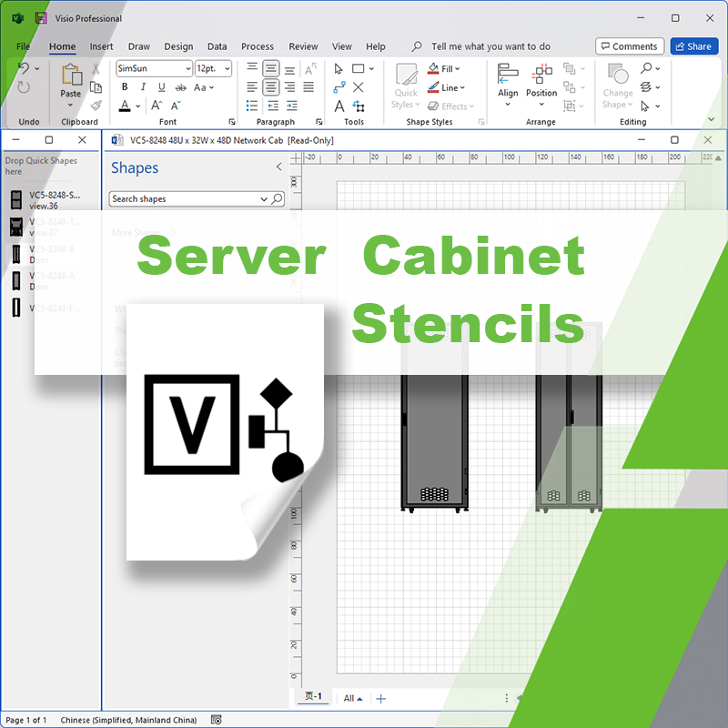This screenshot has height=728, width=728.
Task: Switch to the Insert ribbon tab
Action: tap(101, 46)
